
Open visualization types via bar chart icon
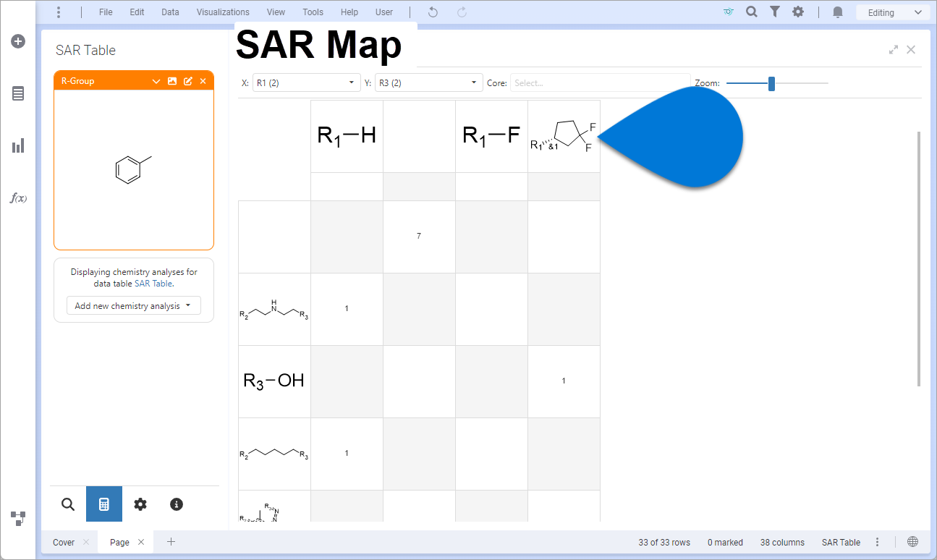point(17,145)
